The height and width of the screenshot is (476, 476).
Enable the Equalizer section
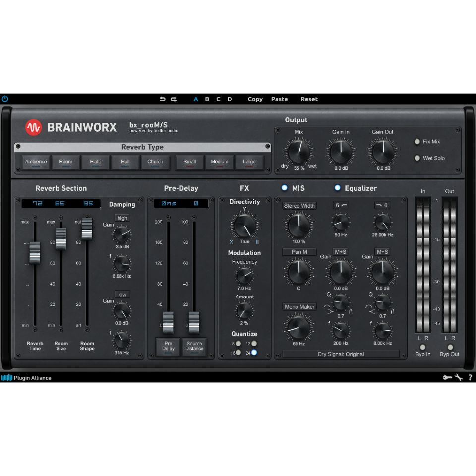(338, 188)
